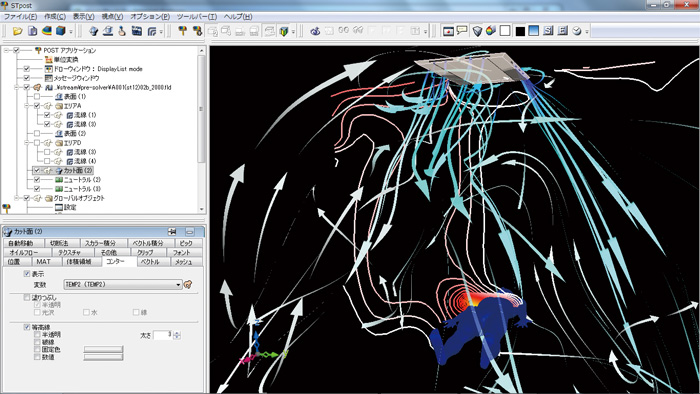Click the paintbrush icon below the tree panel
Viewport: 700px width, 394px height.
point(6,208)
